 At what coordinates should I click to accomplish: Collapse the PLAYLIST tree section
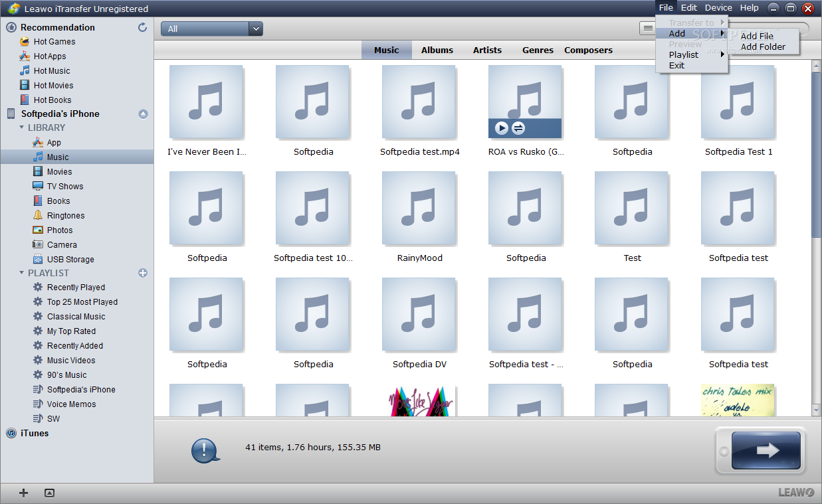pyautogui.click(x=22, y=273)
